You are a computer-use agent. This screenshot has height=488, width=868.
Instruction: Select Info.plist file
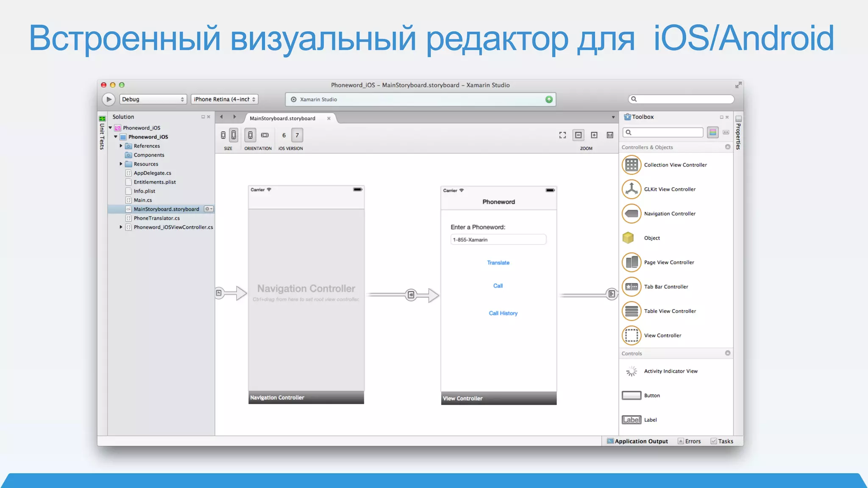click(x=144, y=191)
